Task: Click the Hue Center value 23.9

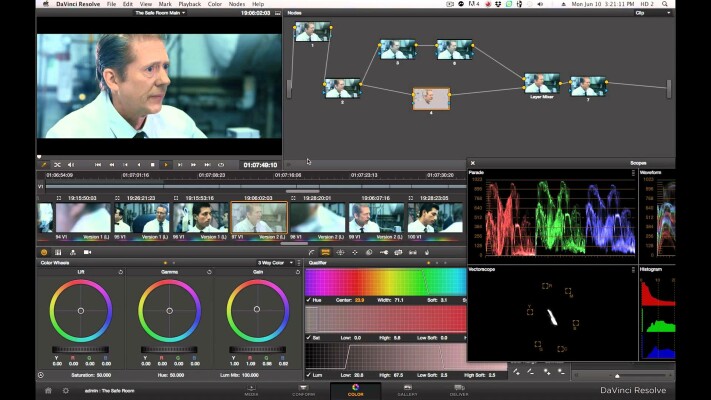Action: click(x=359, y=300)
